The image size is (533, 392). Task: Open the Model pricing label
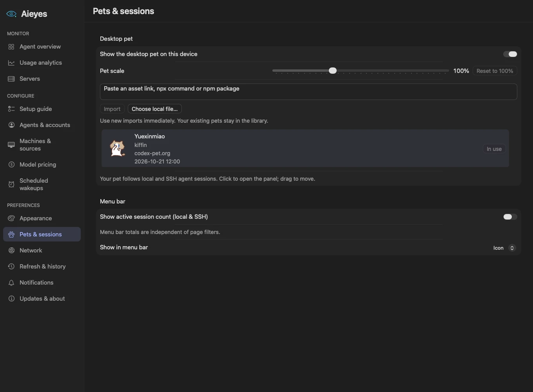(x=38, y=165)
